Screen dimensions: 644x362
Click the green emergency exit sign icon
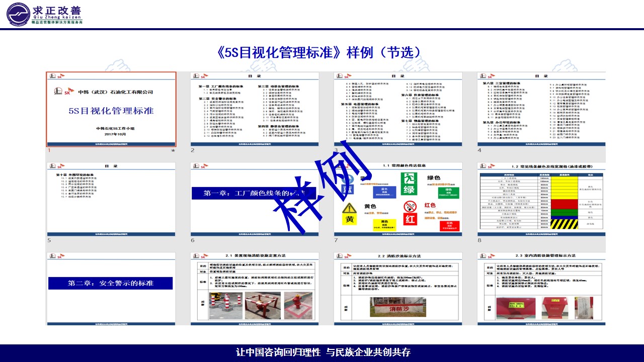[409, 184]
